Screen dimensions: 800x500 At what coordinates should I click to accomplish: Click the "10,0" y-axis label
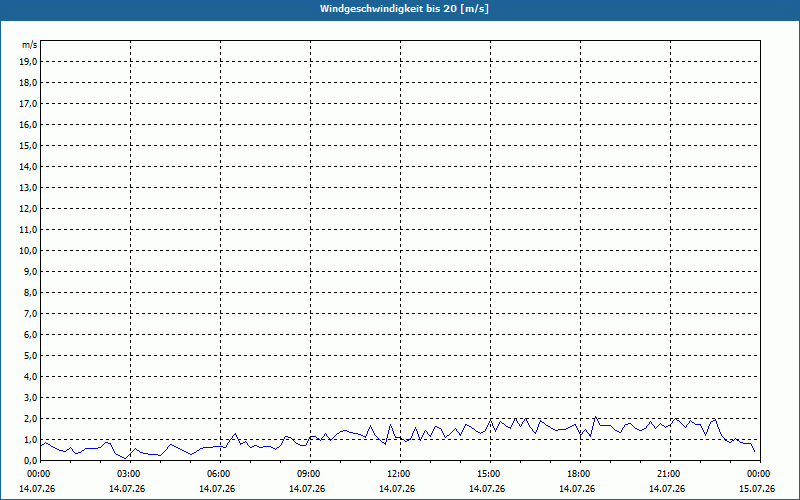tap(28, 251)
